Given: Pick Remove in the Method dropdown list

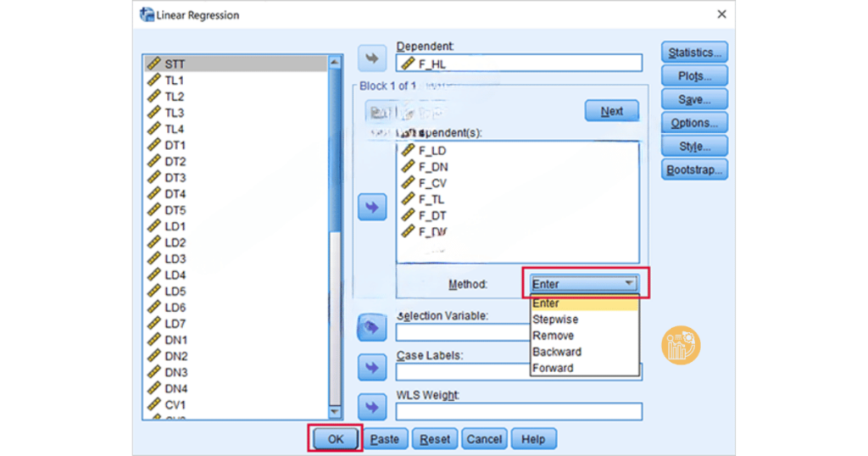Looking at the screenshot, I should (553, 336).
